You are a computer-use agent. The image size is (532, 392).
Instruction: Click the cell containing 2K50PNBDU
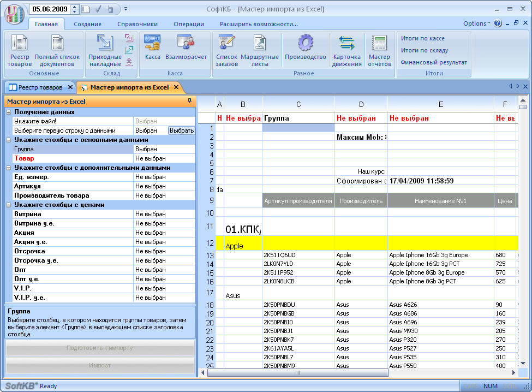coord(298,305)
